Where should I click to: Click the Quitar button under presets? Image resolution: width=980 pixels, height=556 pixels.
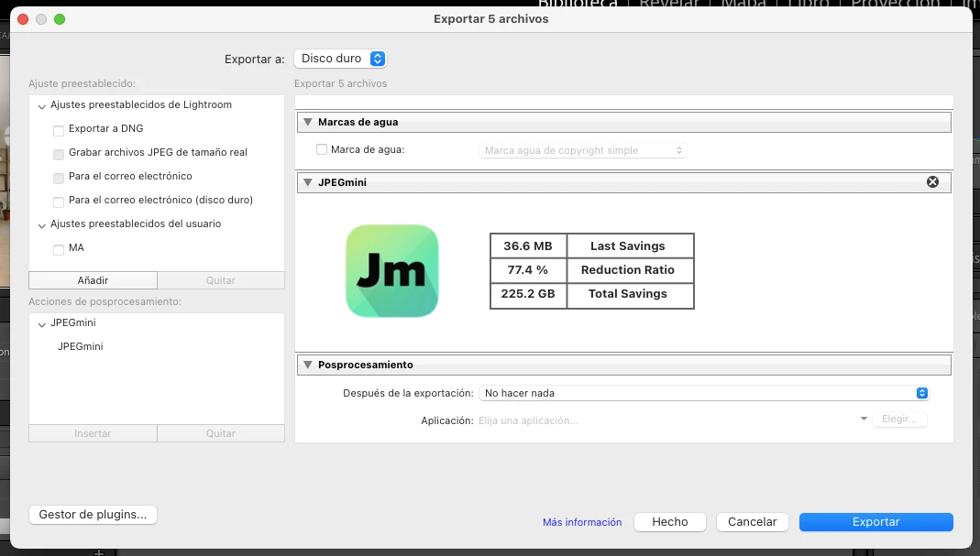click(x=221, y=280)
